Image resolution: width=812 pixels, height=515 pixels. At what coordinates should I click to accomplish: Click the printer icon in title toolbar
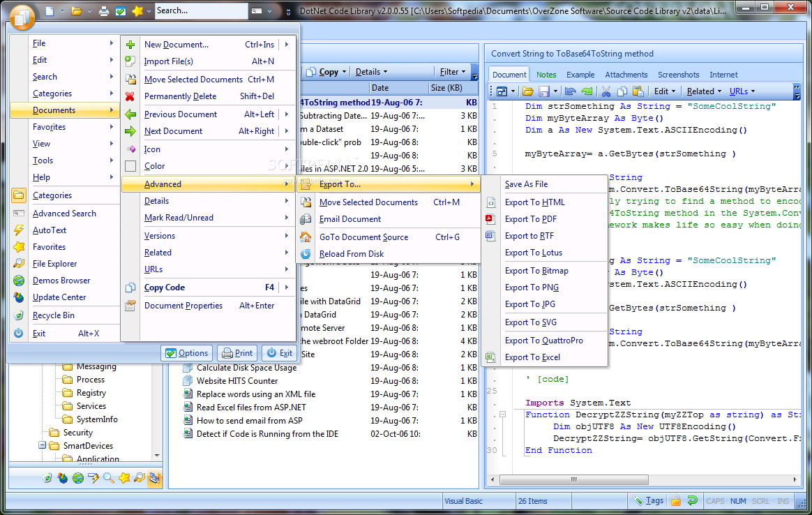tap(103, 11)
